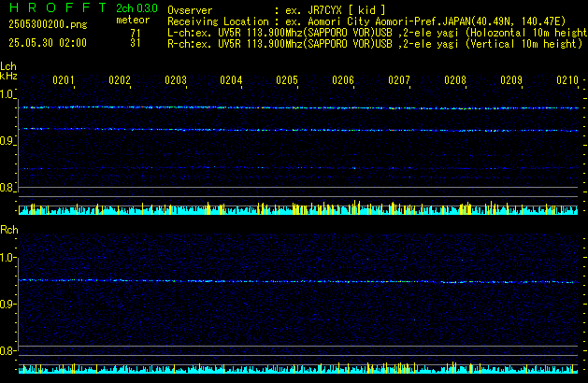The width and height of the screenshot is (588, 383).
Task: Click the HROFFT title text
Action: pos(58,7)
